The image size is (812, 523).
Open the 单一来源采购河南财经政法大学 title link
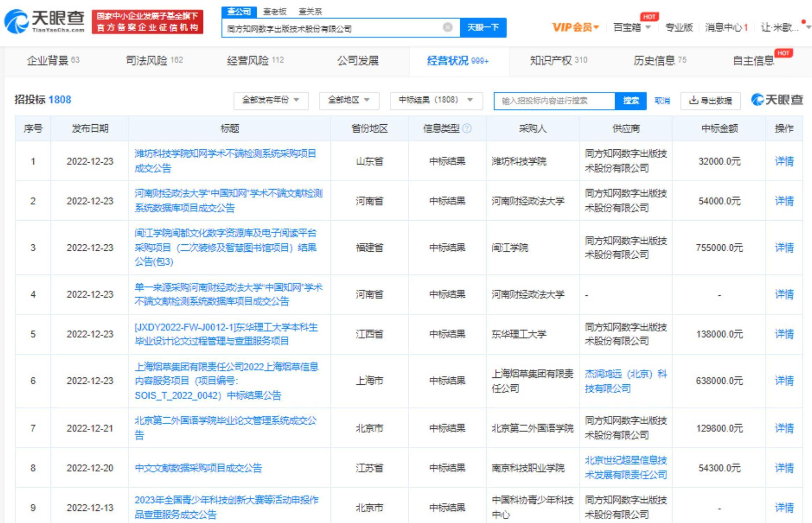pyautogui.click(x=228, y=294)
